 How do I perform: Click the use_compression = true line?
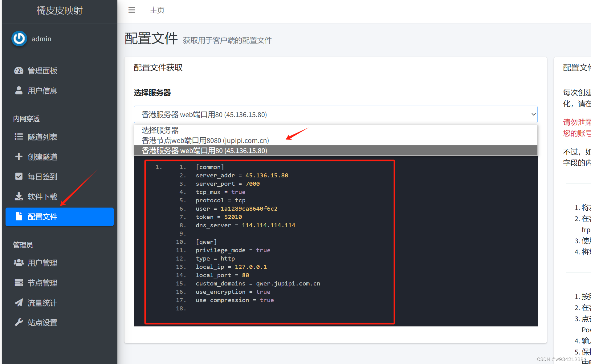(x=235, y=300)
